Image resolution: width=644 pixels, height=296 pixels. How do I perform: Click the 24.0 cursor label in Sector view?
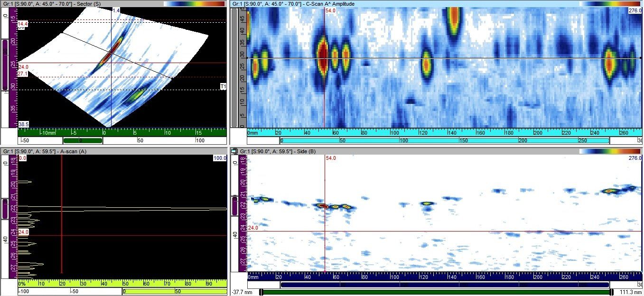[23, 67]
